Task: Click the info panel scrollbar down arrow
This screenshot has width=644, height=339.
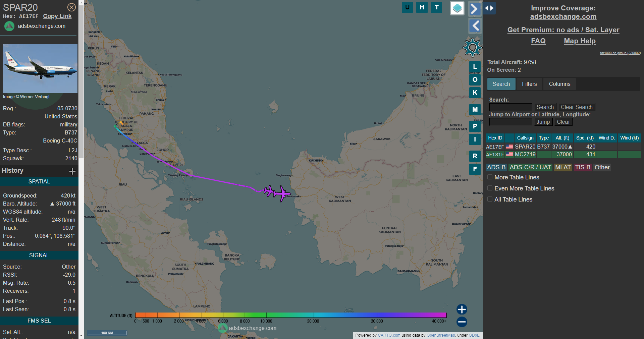Action: pos(81,336)
